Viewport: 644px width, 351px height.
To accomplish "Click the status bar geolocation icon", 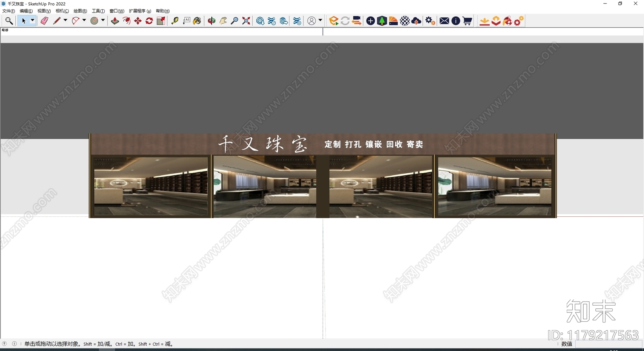I will click(x=4, y=344).
